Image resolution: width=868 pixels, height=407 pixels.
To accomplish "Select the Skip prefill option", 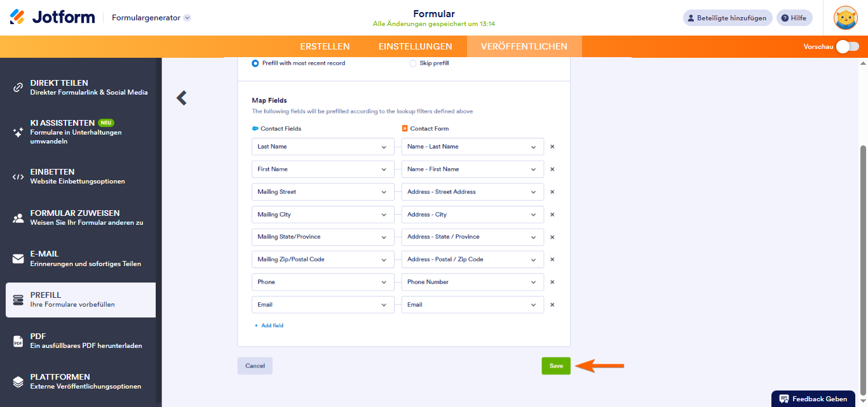I will click(413, 63).
